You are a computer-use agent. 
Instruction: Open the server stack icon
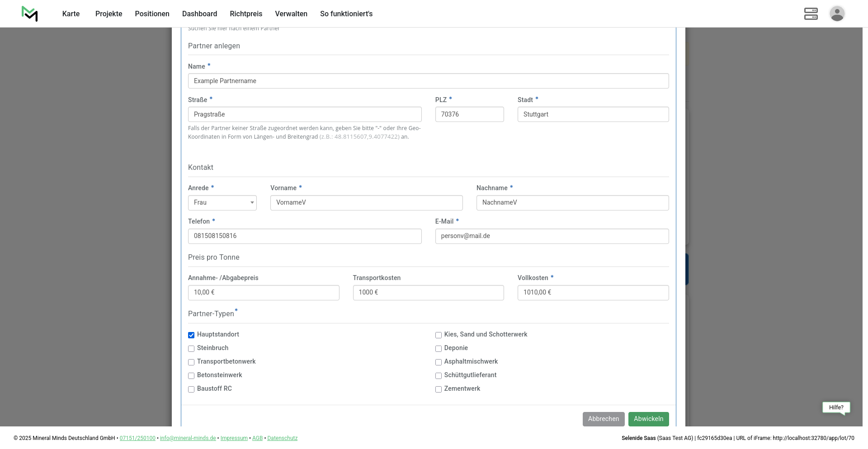[811, 14]
